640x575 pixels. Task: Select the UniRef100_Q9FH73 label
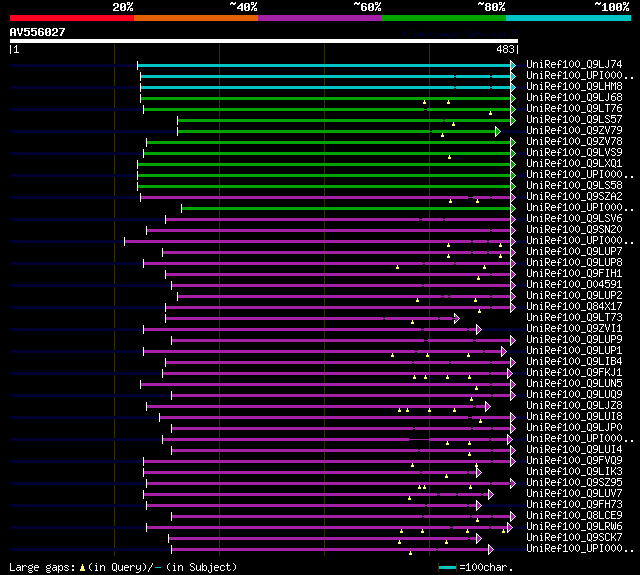click(574, 505)
